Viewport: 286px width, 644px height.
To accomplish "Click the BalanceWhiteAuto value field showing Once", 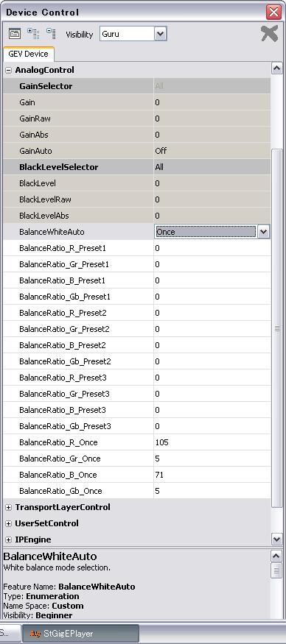I will tap(206, 232).
